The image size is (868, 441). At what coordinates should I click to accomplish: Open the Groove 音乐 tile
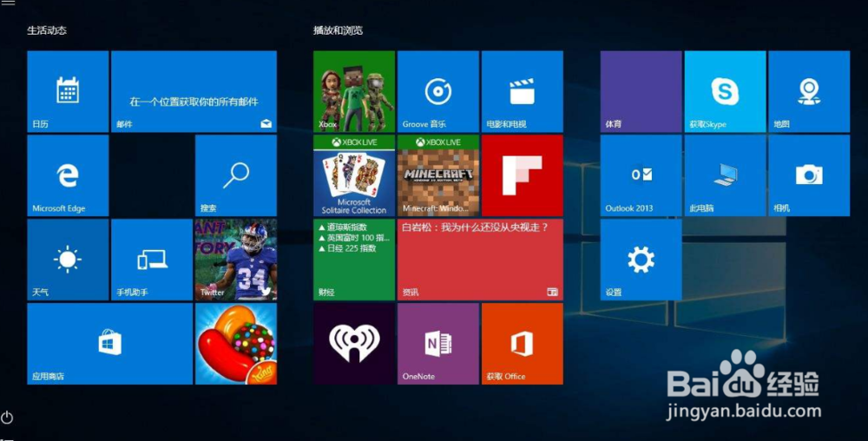437,91
